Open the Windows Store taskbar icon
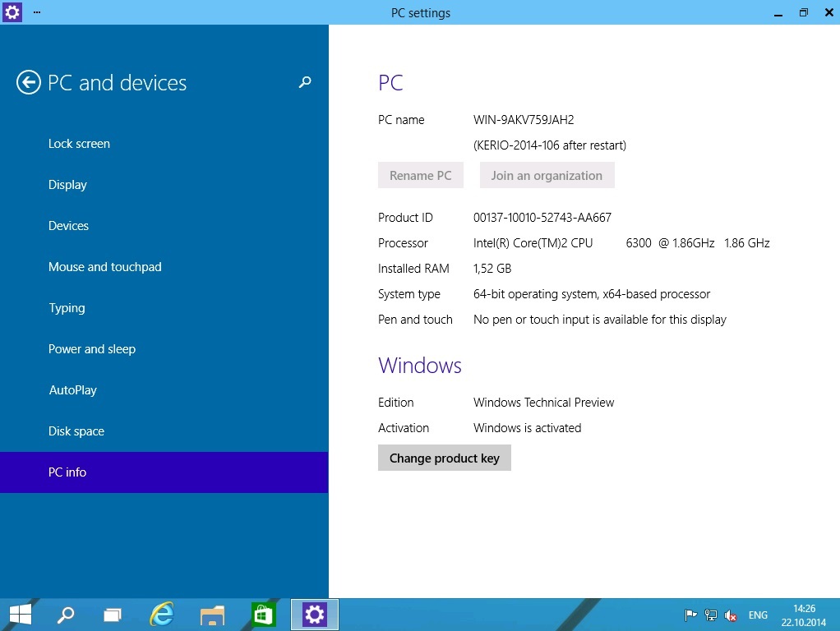The height and width of the screenshot is (631, 840). (263, 615)
